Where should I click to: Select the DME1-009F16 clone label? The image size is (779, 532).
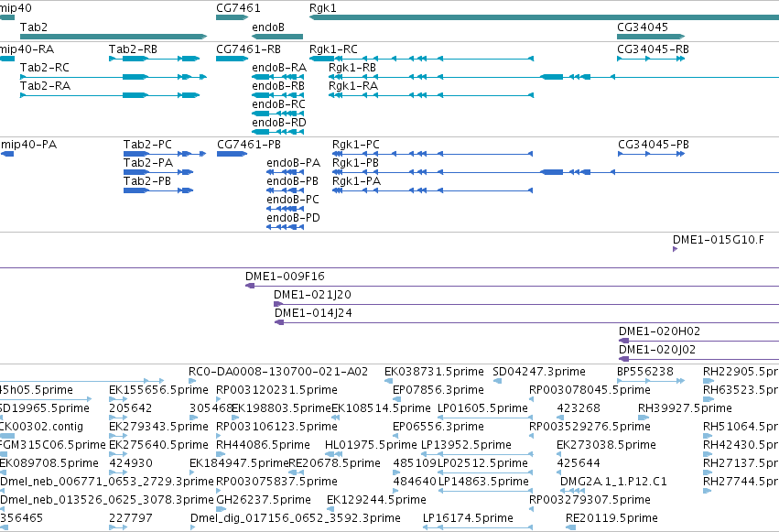coord(285,277)
